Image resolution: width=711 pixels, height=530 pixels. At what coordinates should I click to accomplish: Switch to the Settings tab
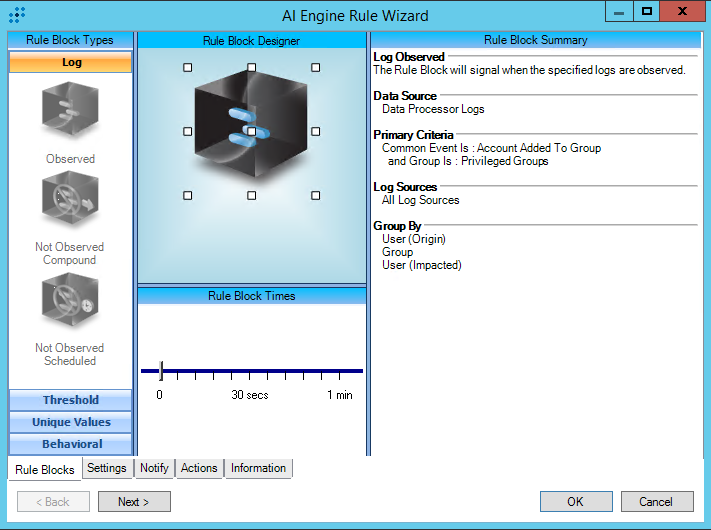coord(106,468)
